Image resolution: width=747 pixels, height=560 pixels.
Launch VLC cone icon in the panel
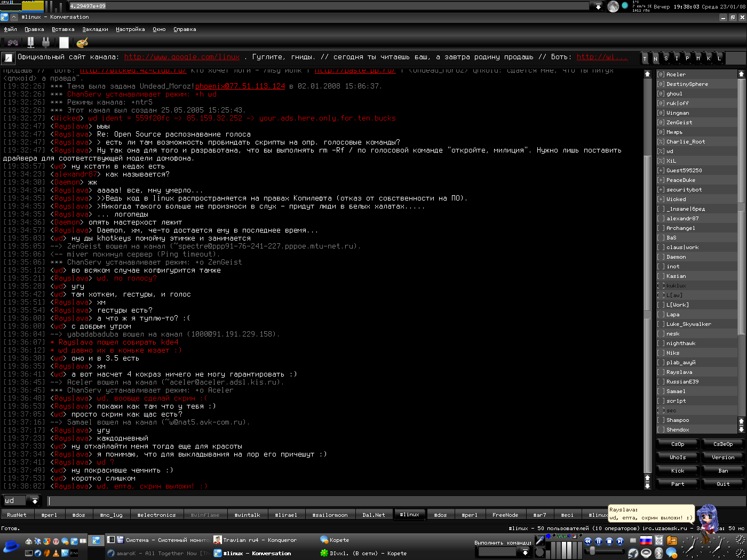tap(55, 553)
